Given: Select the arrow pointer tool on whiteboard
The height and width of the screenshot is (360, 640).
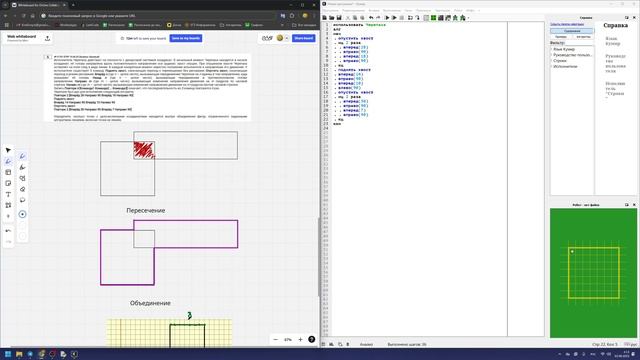Looking at the screenshot, I should [8, 150].
